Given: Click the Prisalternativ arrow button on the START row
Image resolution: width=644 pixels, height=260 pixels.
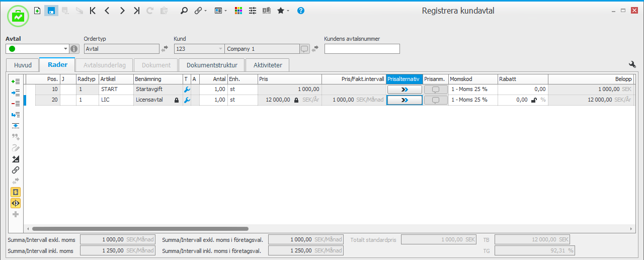Looking at the screenshot, I should click(x=405, y=89).
